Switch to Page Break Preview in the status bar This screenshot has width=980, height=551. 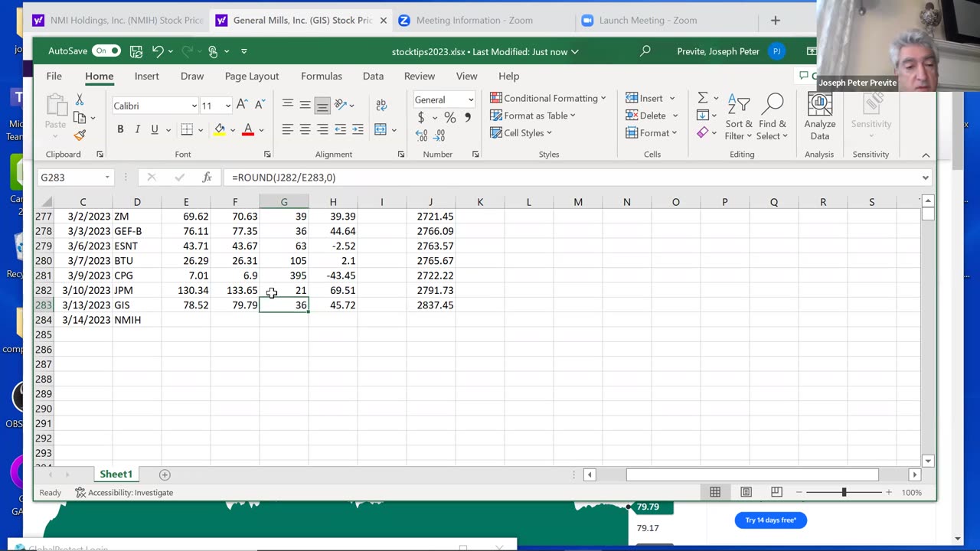(x=776, y=492)
